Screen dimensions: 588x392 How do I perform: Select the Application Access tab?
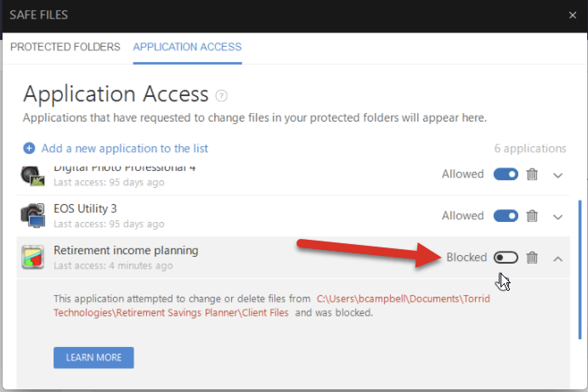pyautogui.click(x=187, y=47)
